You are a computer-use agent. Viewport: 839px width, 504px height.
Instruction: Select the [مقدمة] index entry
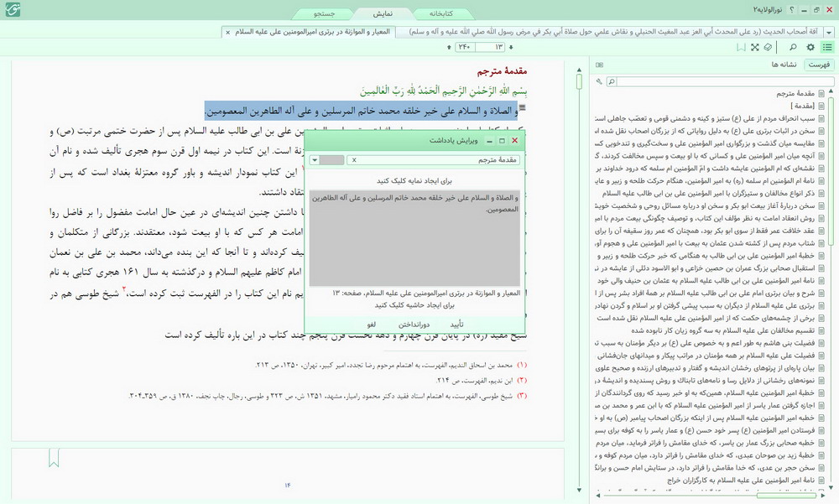[x=802, y=106]
